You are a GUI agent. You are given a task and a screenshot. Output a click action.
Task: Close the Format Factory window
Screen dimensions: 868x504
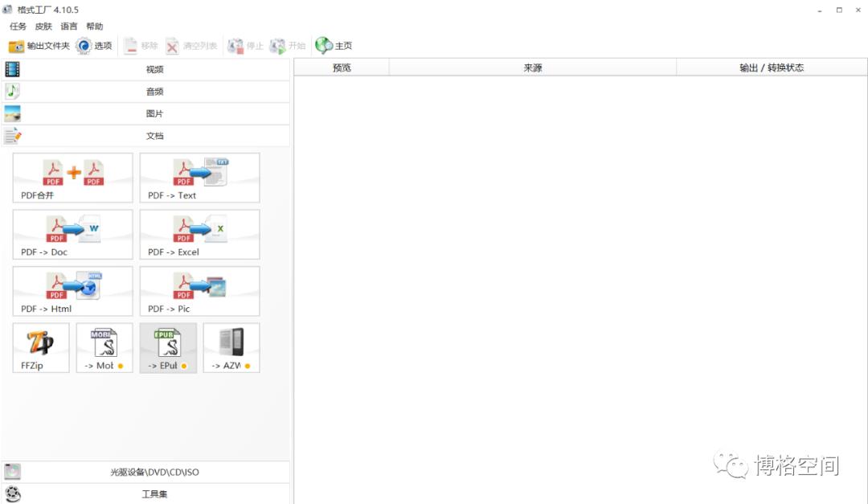(x=858, y=10)
